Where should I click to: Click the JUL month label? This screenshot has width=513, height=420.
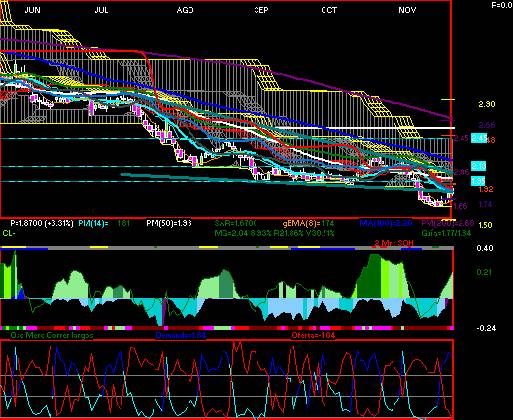(x=101, y=10)
